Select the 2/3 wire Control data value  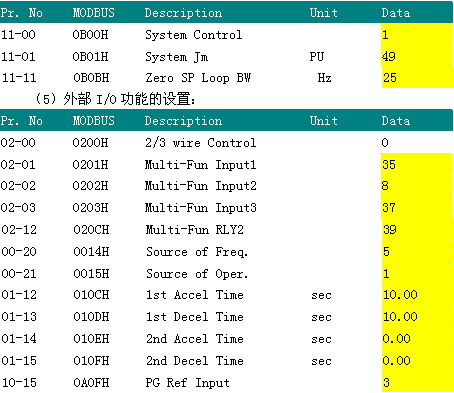(x=385, y=143)
